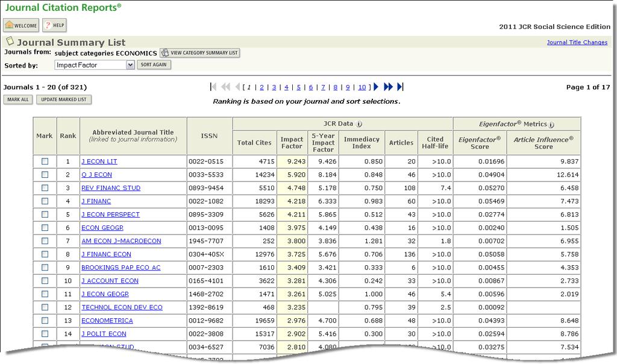Tick the J FINANC row checkbox
This screenshot has height=364, width=617.
click(45, 201)
